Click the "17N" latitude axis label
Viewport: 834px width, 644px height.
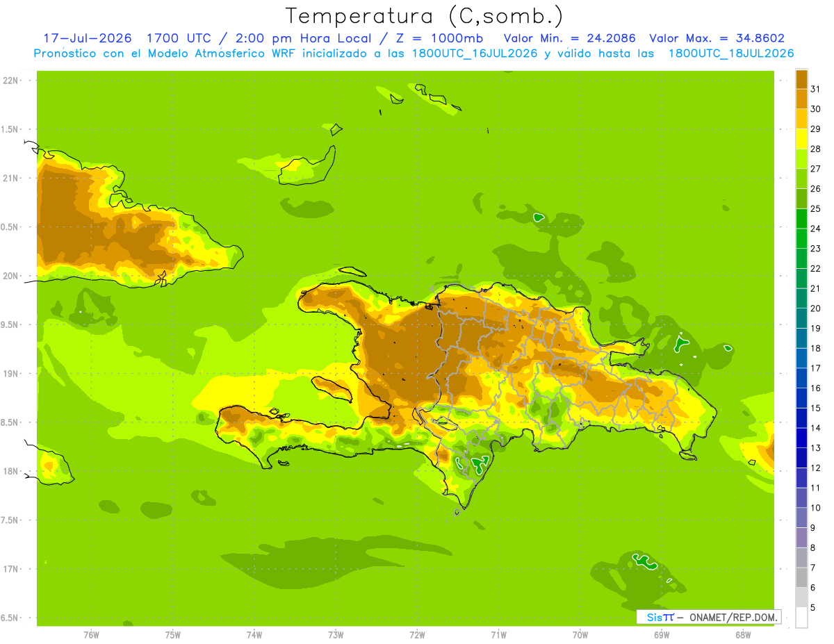coord(10,569)
